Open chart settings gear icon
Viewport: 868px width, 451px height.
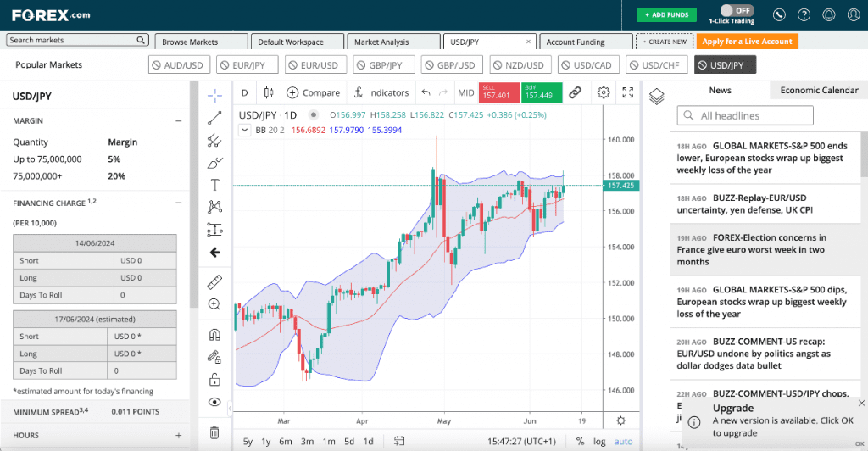coord(604,92)
